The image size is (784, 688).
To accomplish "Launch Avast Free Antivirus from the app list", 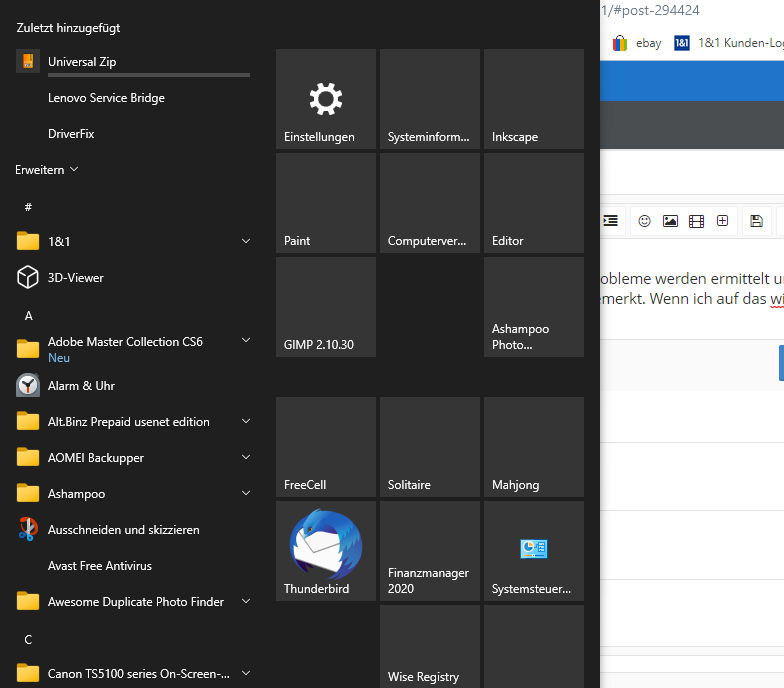I will (x=100, y=566).
